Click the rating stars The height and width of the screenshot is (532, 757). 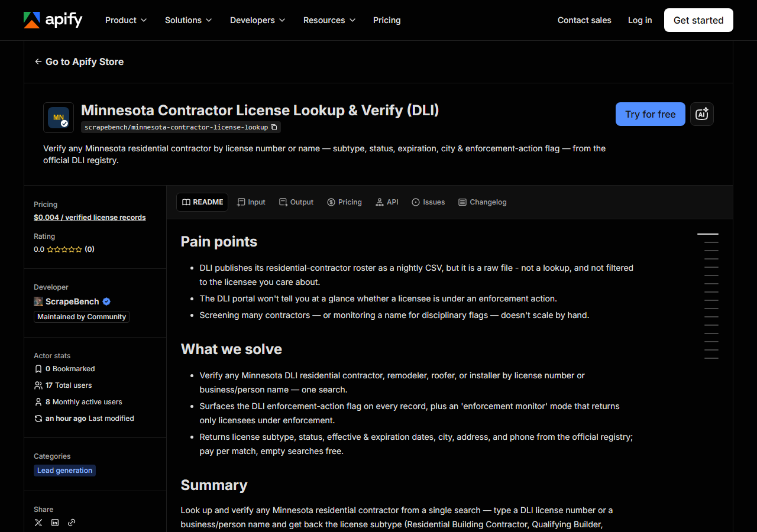(64, 249)
